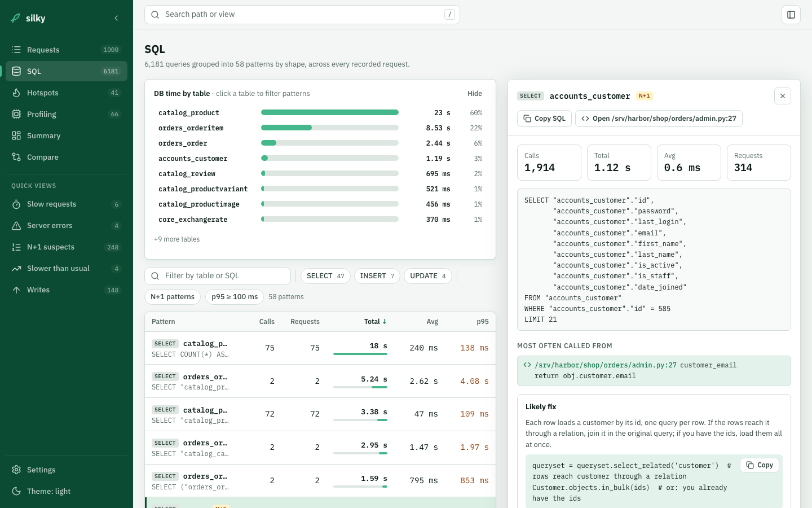Click the Requests list icon in sidebar

click(x=16, y=50)
